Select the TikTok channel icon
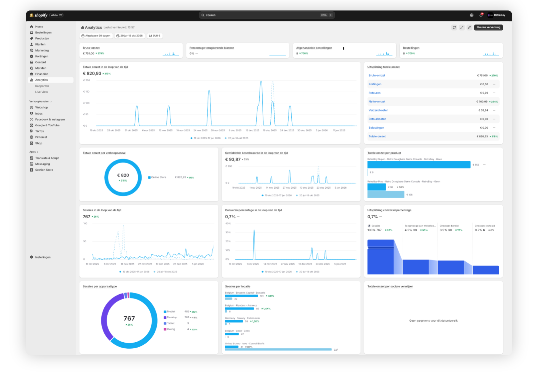 coord(31,131)
